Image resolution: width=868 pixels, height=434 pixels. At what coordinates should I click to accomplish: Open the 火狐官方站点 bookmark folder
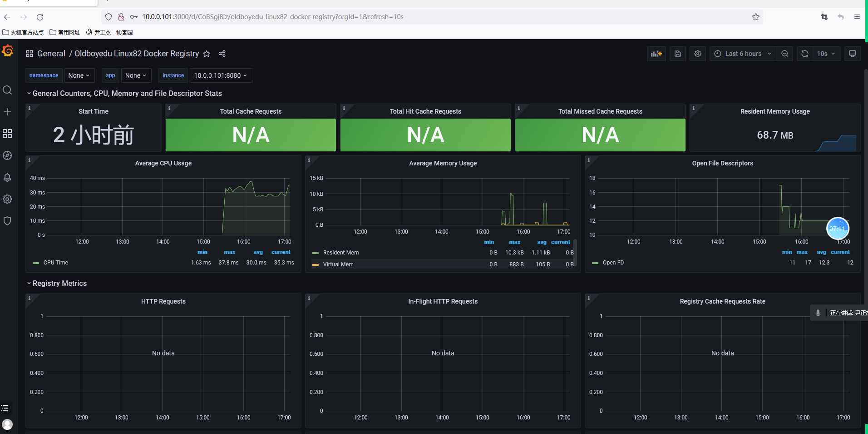23,32
